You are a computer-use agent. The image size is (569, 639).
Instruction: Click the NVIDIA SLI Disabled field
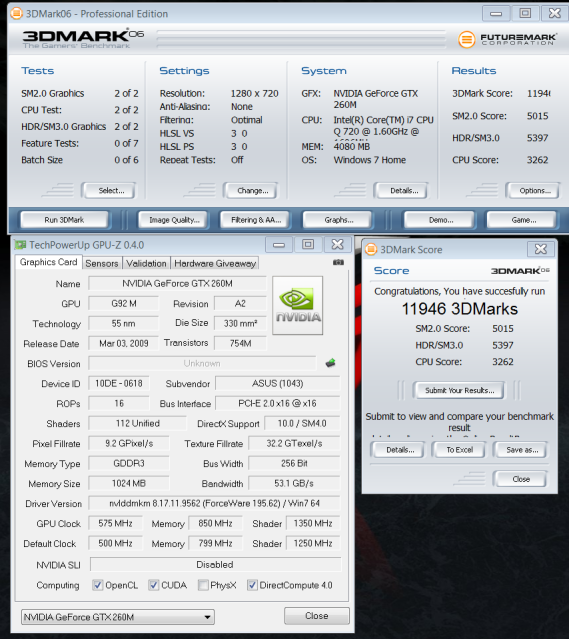click(x=215, y=564)
